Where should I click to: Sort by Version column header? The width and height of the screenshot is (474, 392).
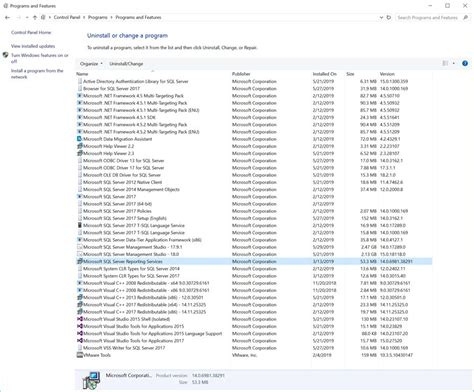pos(405,74)
